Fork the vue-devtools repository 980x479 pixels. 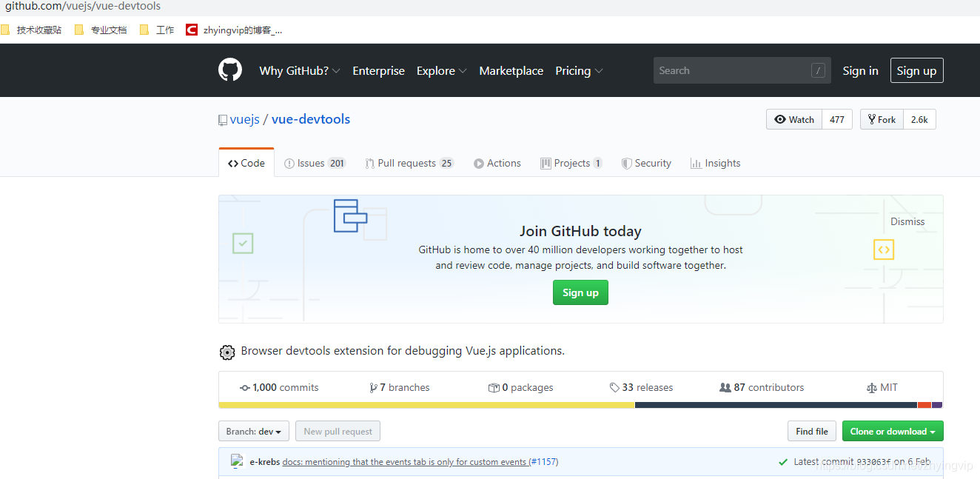pyautogui.click(x=882, y=119)
